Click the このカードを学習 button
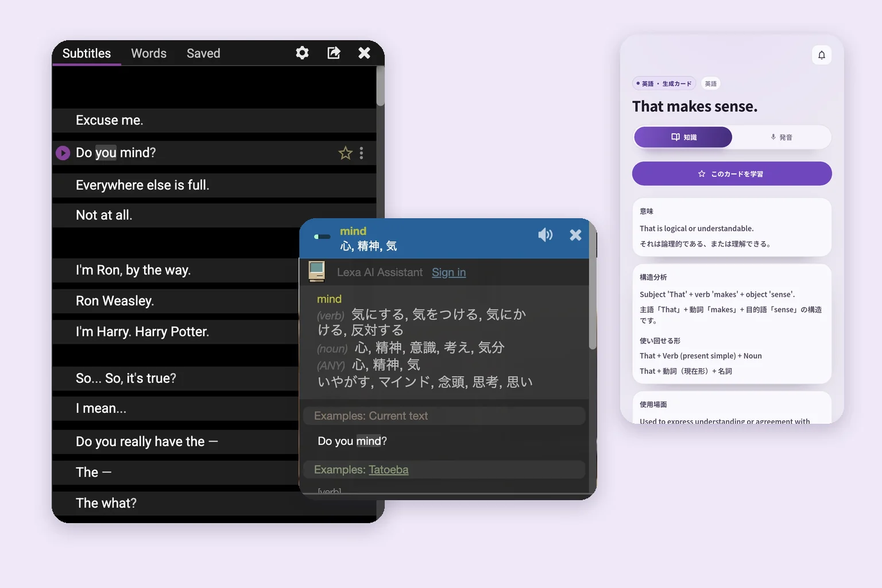882x588 pixels. tap(732, 173)
